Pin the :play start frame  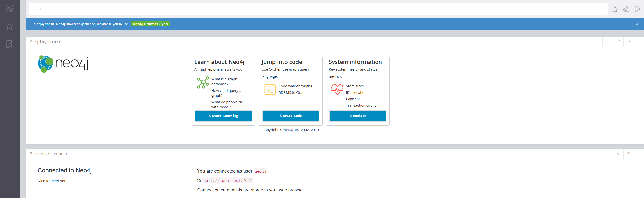[x=608, y=42]
